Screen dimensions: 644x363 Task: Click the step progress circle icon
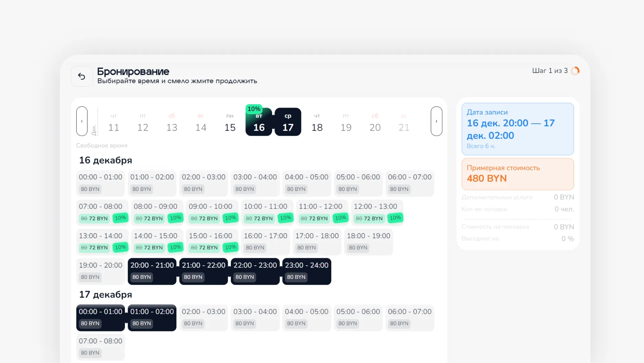click(x=575, y=71)
